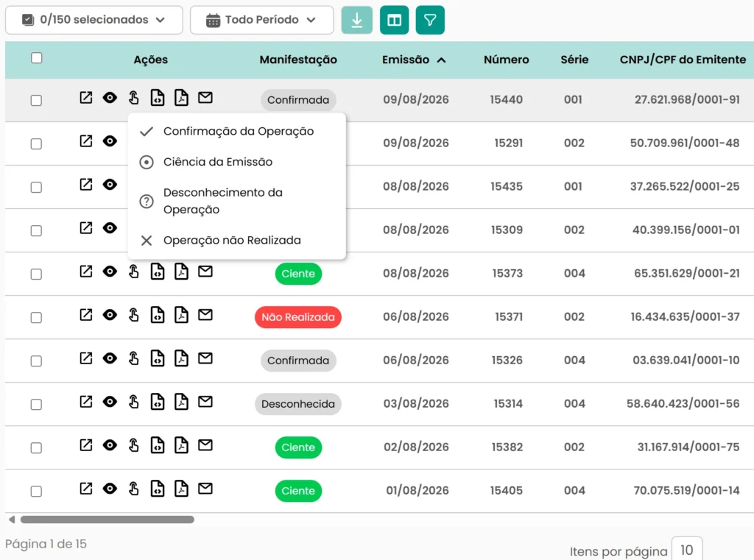Viewport: 754px width, 560px height.
Task: Choose Operação não Realizada menu entry
Action: coord(236,241)
